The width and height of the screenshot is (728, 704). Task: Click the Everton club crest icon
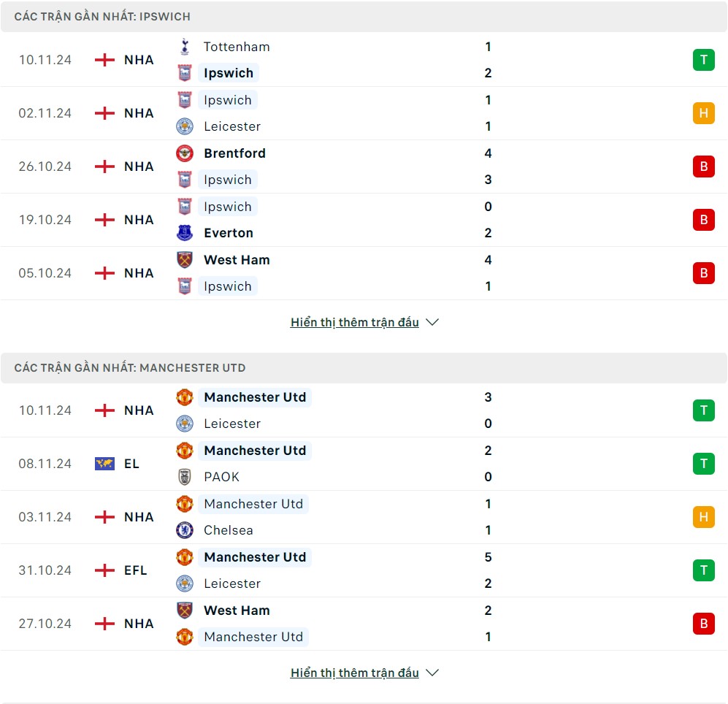tap(185, 233)
